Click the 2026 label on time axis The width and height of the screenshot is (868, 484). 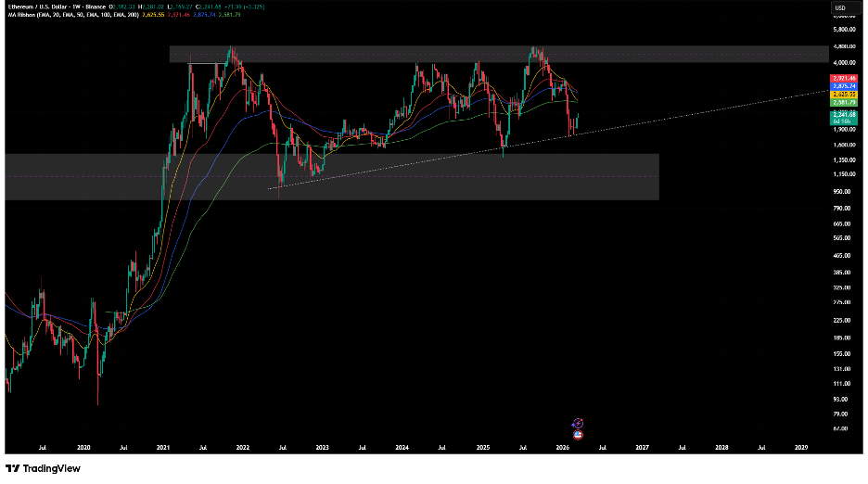562,447
